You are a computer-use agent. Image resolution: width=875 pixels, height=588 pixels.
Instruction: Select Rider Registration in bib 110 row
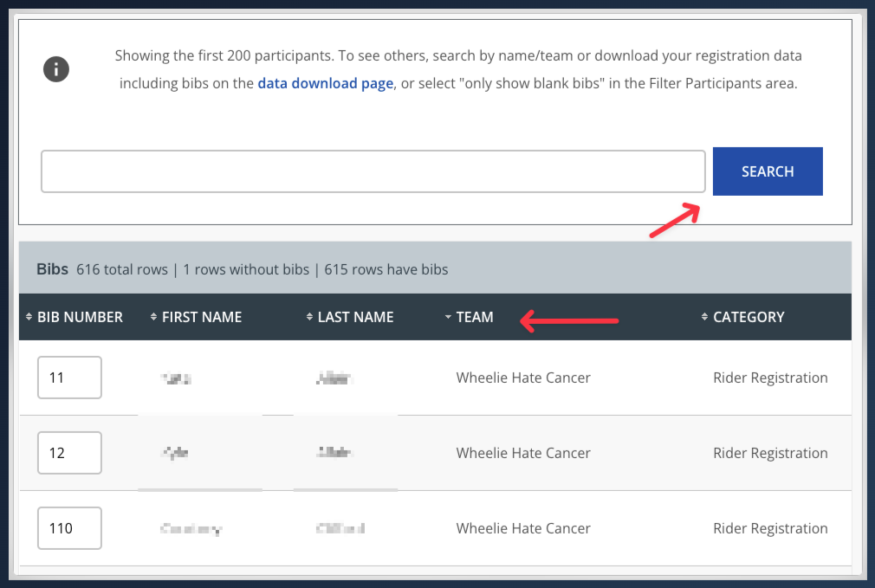[x=771, y=528]
